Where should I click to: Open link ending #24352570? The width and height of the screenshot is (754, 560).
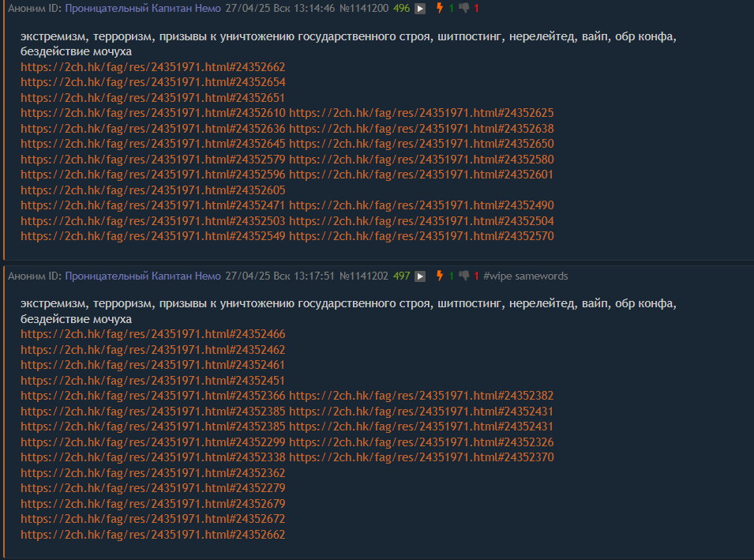(422, 236)
